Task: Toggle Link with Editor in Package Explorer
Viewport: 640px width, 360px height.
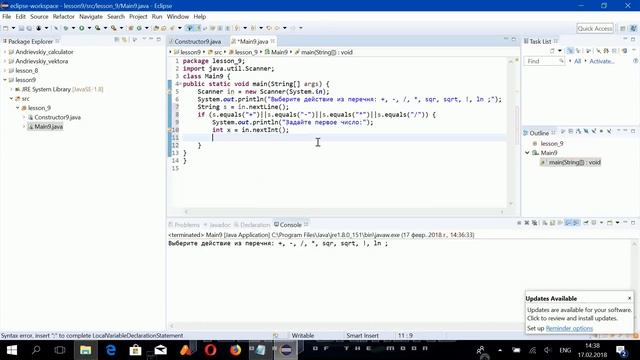Action: [x=124, y=40]
